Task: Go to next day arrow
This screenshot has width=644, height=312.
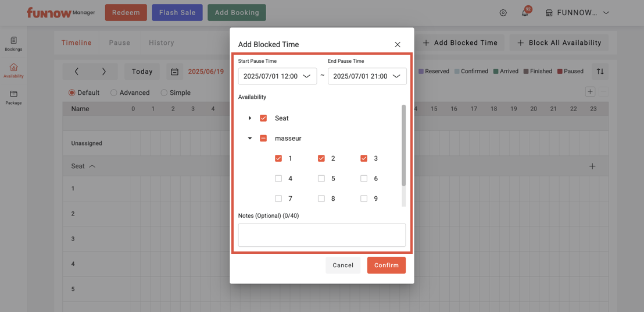Action: pyautogui.click(x=104, y=72)
